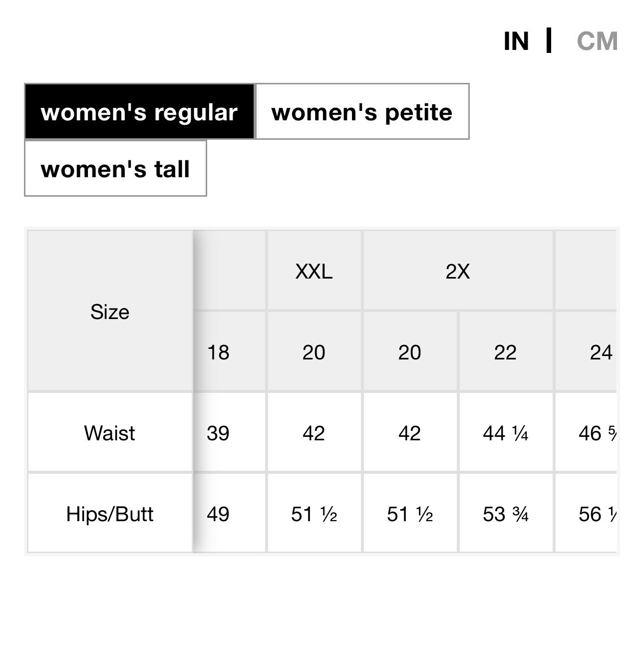Click the waist value 39
This screenshot has width=644, height=645.
click(219, 433)
